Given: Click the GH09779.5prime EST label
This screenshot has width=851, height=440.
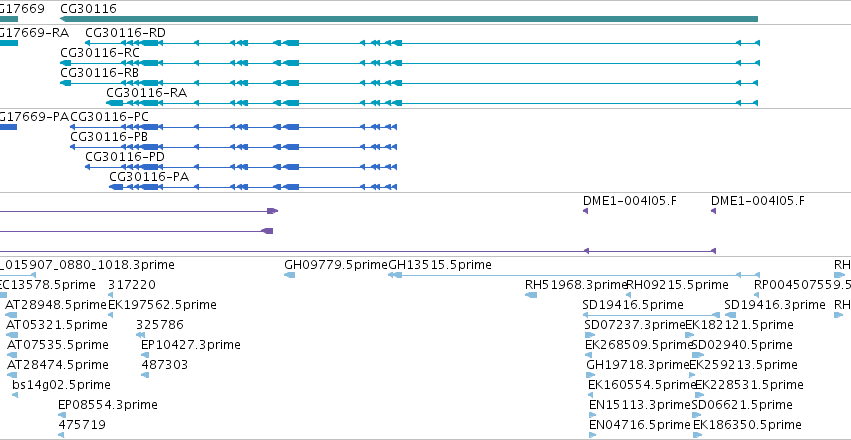Looking at the screenshot, I should pos(336,265).
